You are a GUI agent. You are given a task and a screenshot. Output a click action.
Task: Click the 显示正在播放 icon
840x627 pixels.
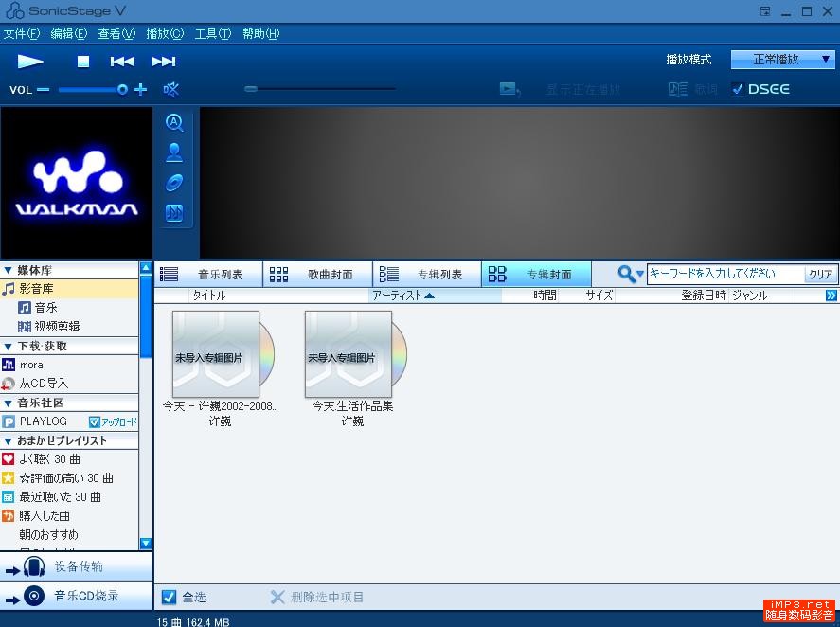(x=509, y=89)
